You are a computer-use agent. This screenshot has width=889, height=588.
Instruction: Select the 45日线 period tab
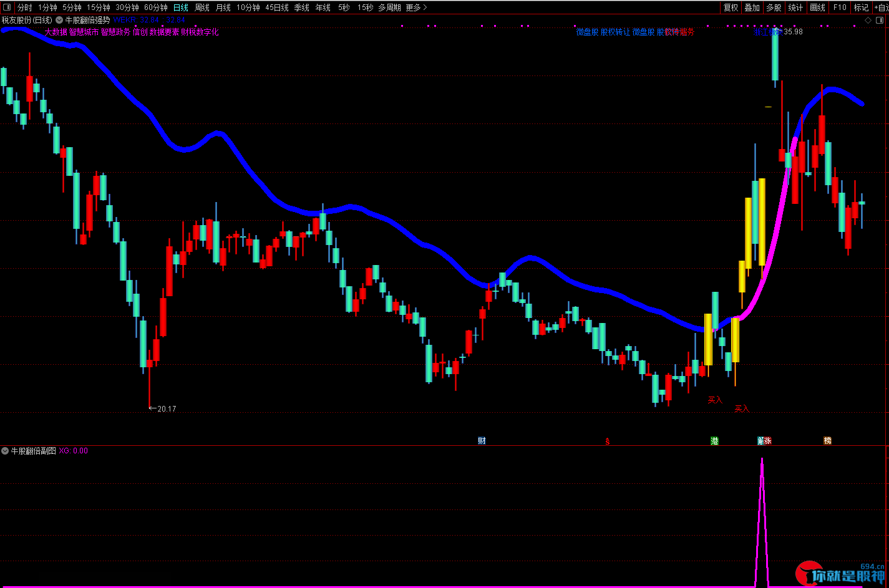277,7
